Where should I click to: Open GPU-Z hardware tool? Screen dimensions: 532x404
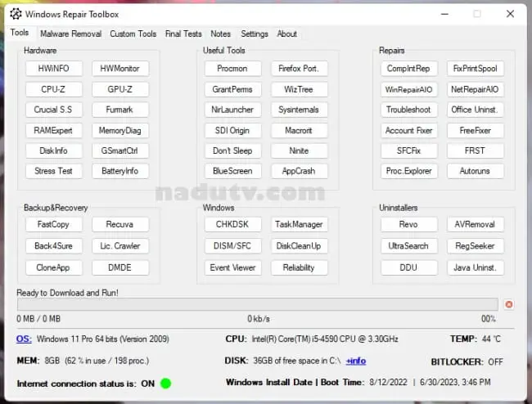119,89
